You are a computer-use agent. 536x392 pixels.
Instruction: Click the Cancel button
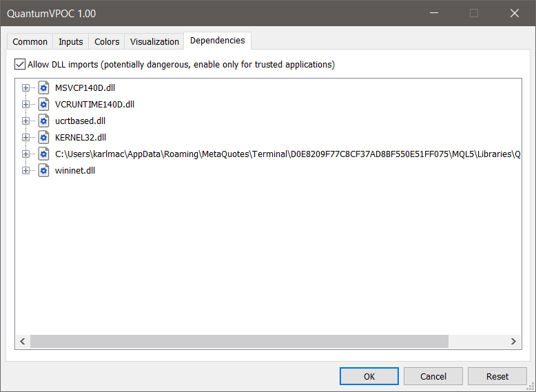(433, 376)
